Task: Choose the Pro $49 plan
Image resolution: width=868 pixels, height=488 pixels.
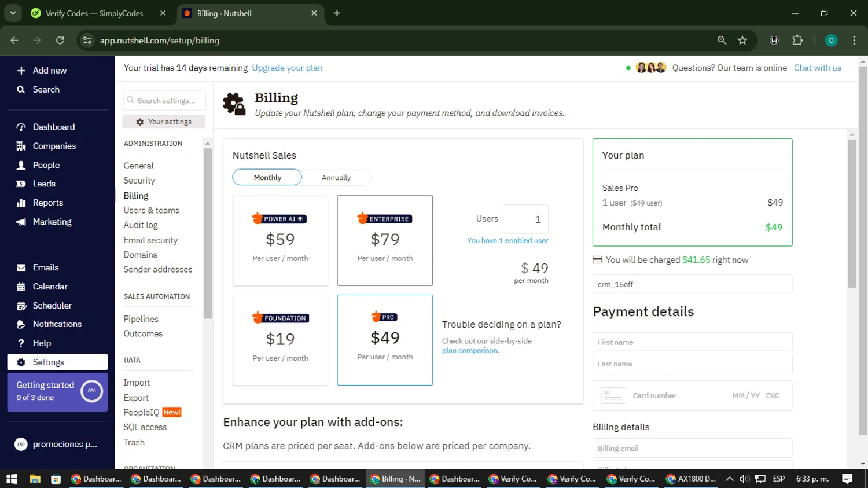Action: [385, 340]
